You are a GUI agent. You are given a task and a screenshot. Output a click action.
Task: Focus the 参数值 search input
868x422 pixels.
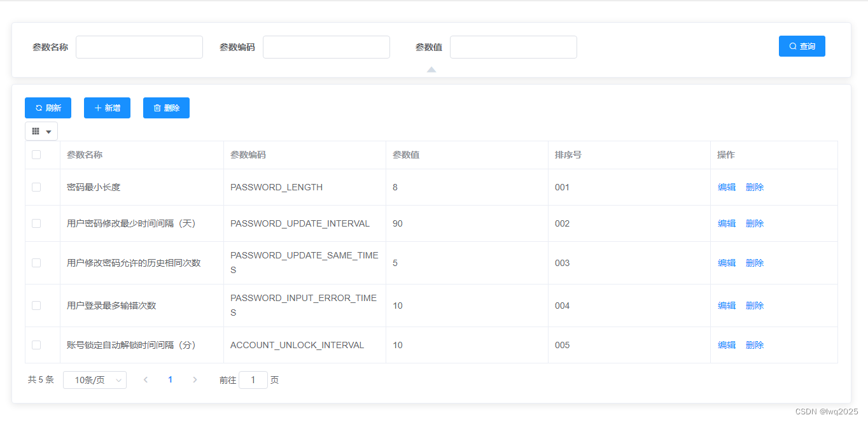(x=514, y=47)
